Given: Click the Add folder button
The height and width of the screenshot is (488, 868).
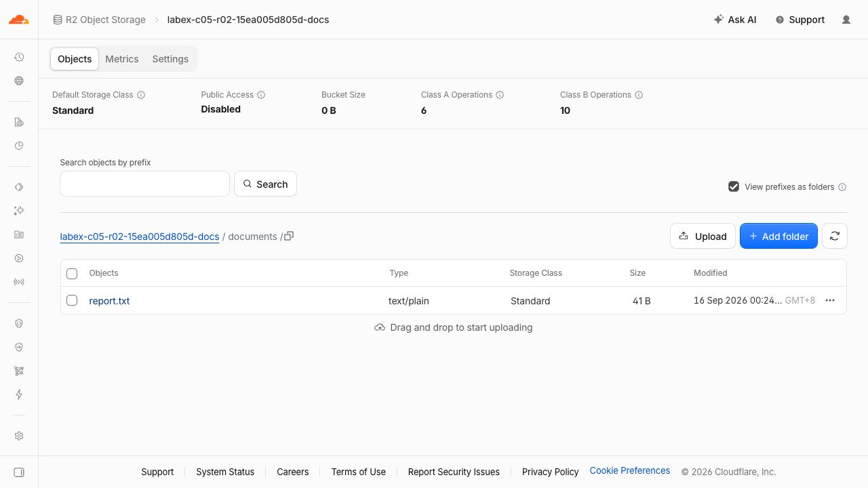Looking at the screenshot, I should pos(778,236).
